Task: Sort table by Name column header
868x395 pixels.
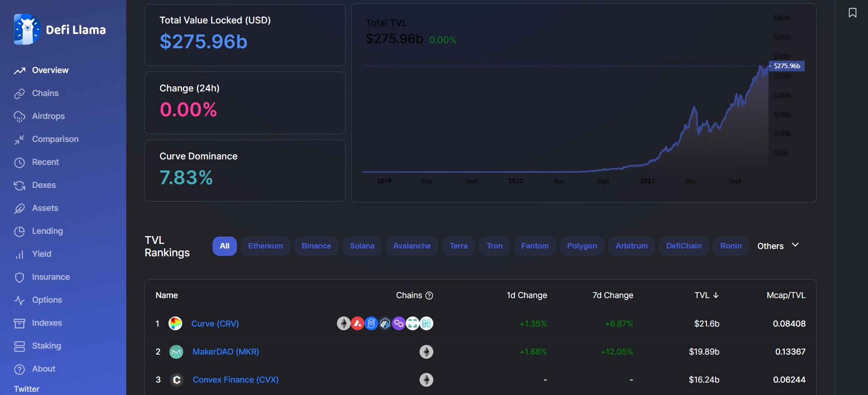Action: tap(167, 295)
